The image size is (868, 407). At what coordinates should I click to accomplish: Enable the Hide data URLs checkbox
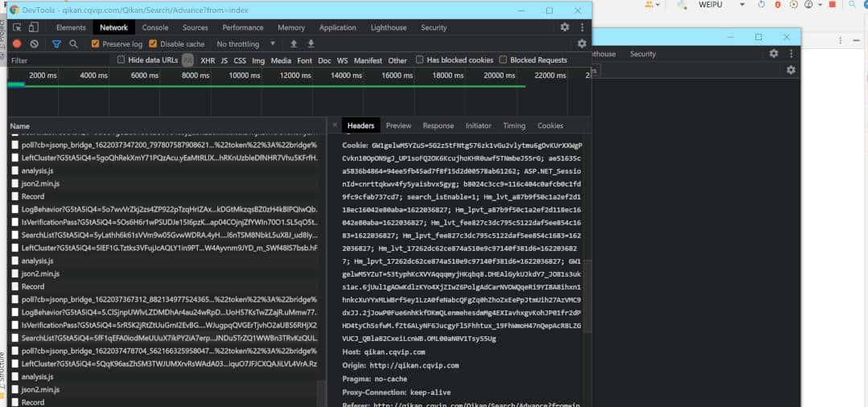point(121,60)
